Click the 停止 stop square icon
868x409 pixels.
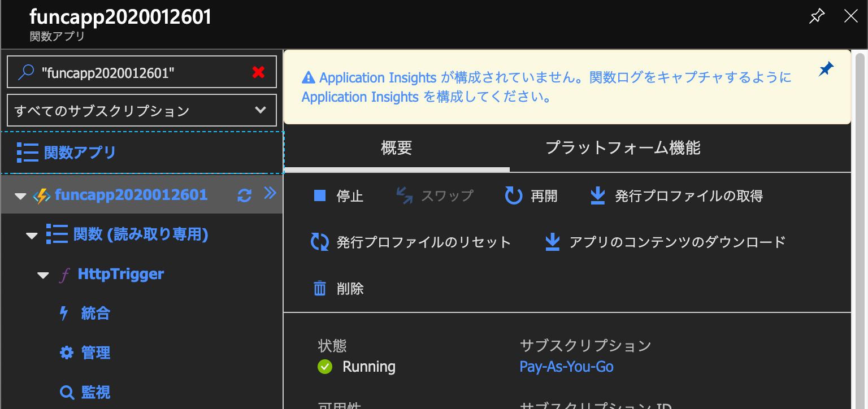click(x=320, y=196)
